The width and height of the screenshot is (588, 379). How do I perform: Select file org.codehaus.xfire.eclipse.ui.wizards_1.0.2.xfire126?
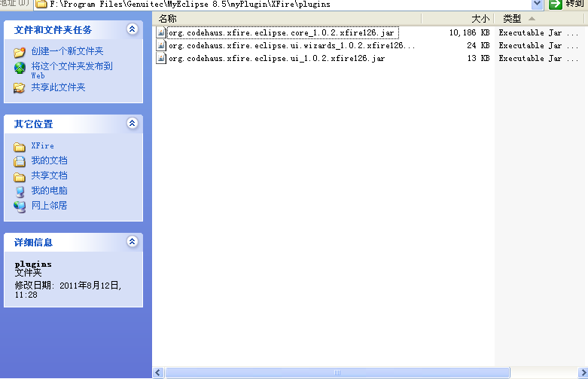[x=292, y=45]
